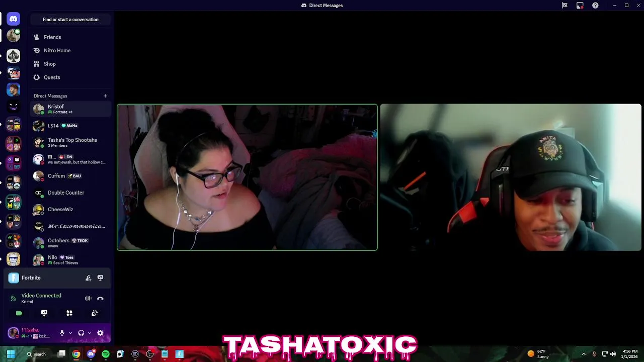Open the LDN-tagged direct message

click(x=70, y=159)
